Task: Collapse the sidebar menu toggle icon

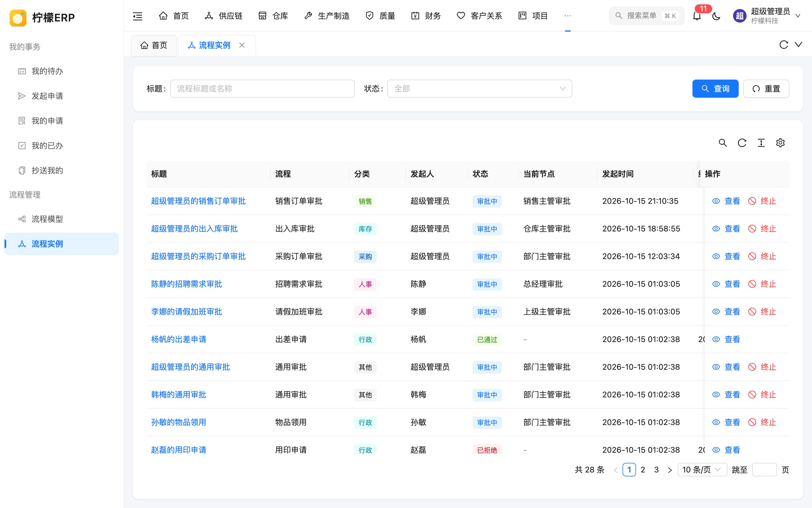Action: pyautogui.click(x=138, y=16)
